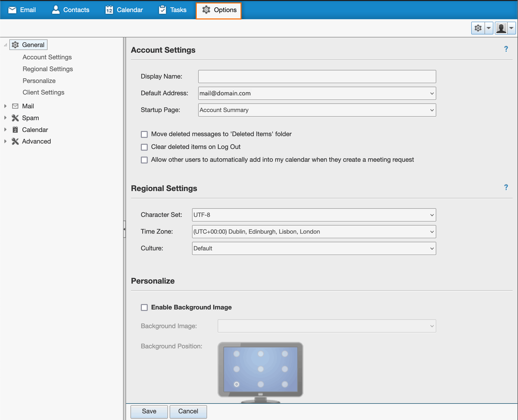
Task: Open the Background Image dropdown
Action: (327, 326)
